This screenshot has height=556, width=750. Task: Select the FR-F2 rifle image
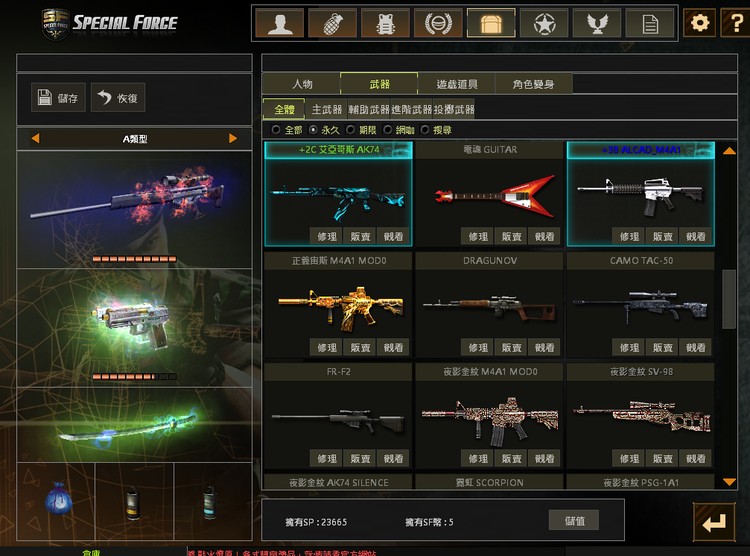tap(338, 420)
